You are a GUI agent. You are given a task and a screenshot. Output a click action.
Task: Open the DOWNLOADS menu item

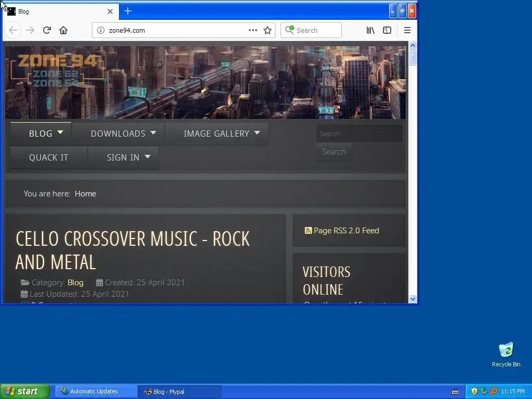tap(118, 134)
